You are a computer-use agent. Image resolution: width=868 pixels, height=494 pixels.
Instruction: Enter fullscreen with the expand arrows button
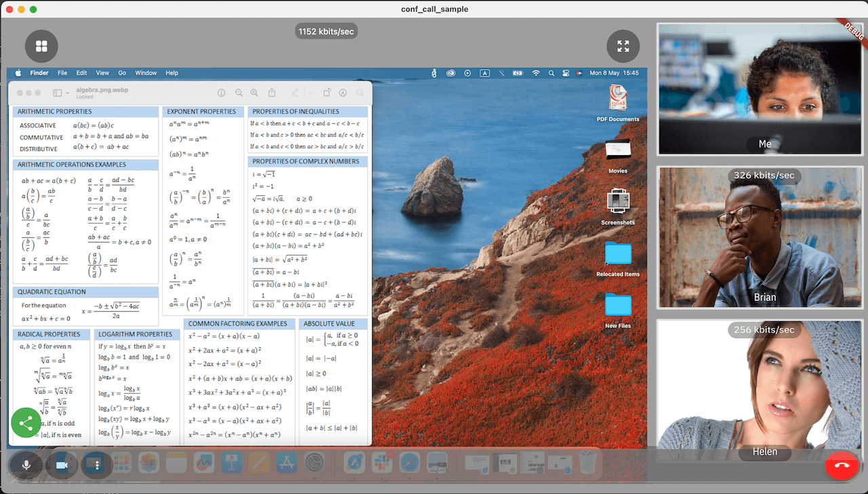(623, 46)
